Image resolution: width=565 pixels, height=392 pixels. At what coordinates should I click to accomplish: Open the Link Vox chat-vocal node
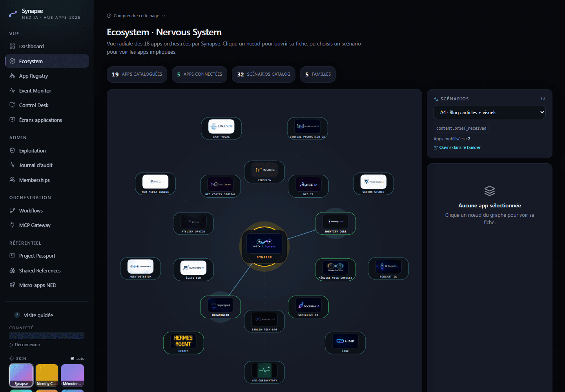221,128
